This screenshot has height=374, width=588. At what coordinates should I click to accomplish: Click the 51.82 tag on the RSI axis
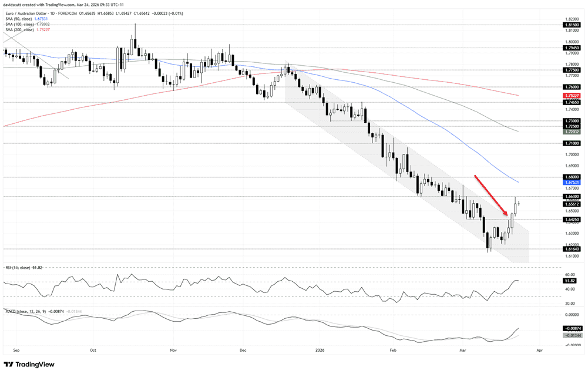click(x=570, y=281)
